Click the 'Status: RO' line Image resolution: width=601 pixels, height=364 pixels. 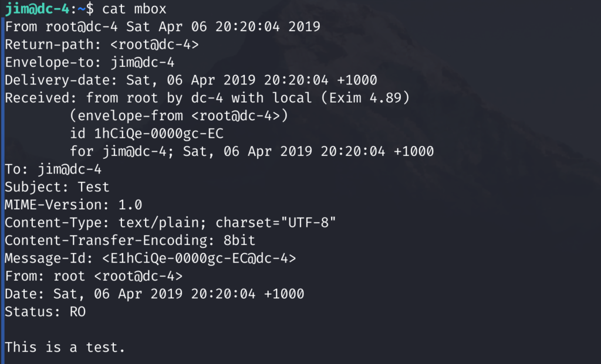coord(45,312)
